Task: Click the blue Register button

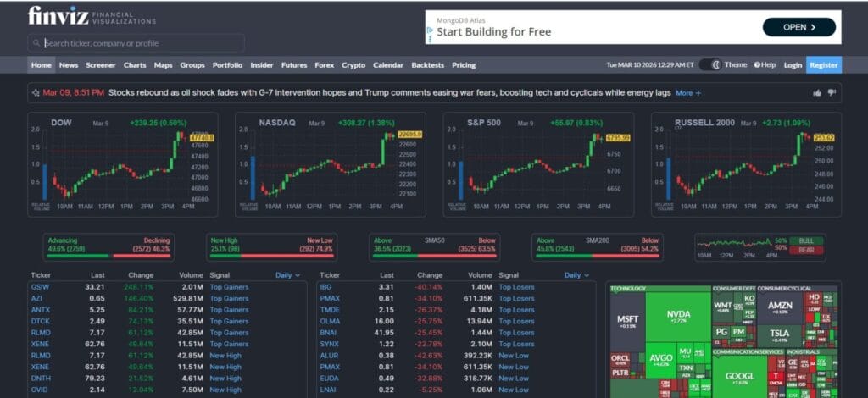Action: coord(824,64)
